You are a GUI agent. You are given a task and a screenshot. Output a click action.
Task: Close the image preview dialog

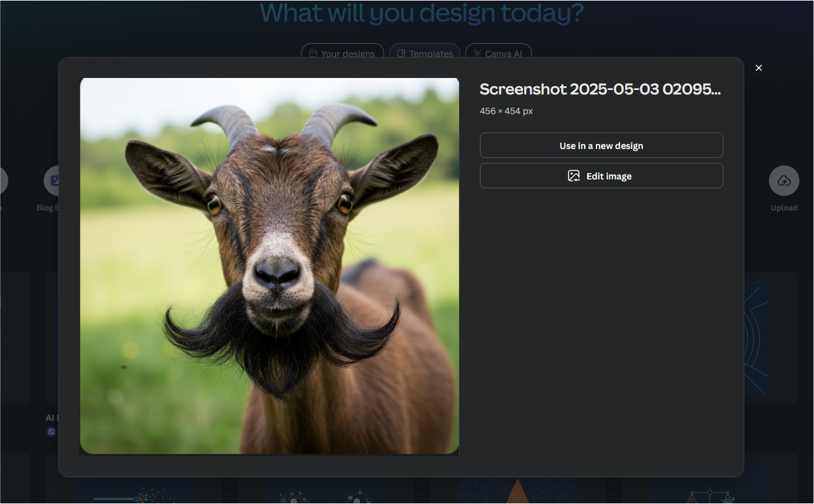[x=758, y=68]
